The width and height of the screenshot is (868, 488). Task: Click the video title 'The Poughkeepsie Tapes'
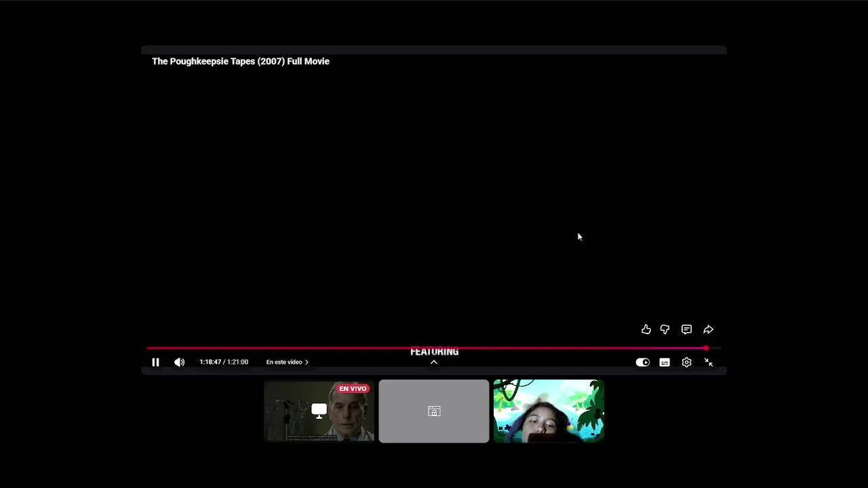241,61
